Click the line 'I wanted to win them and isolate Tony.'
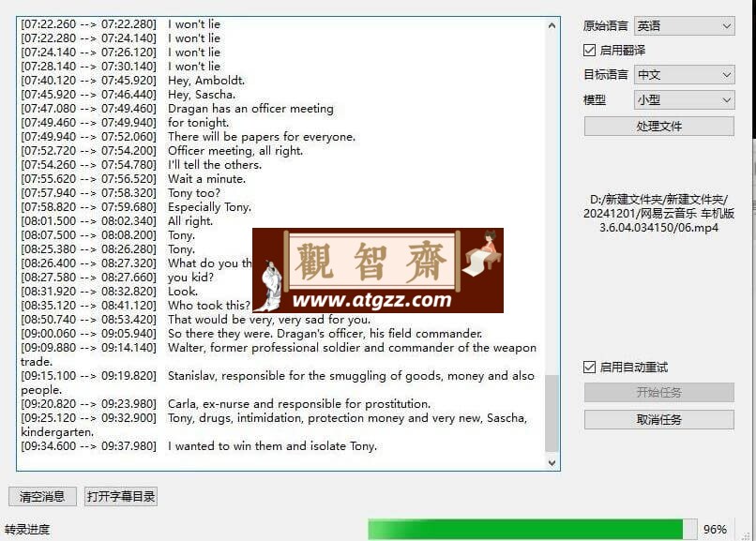Screen dimensions: 756x541 [x=272, y=446]
